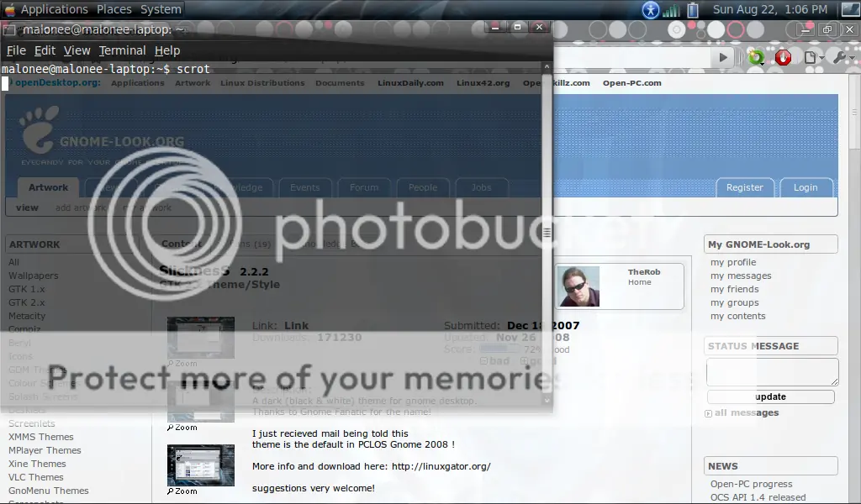The height and width of the screenshot is (504, 861).
Task: Open 'my messages' link
Action: point(741,276)
